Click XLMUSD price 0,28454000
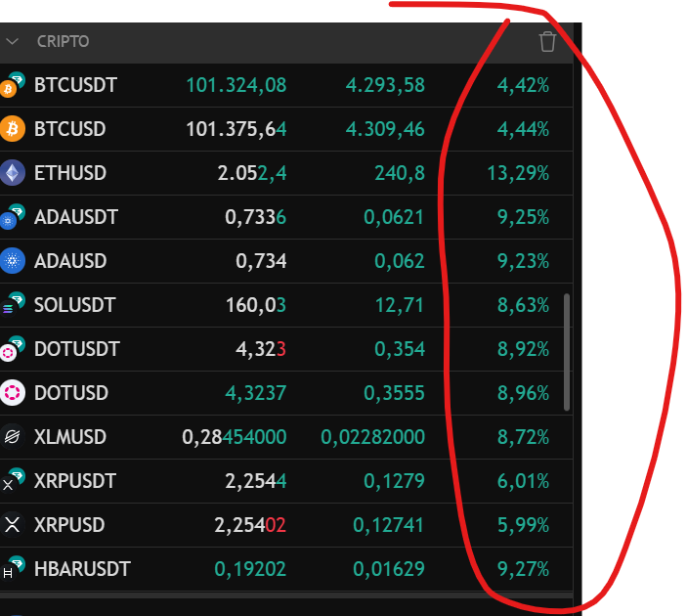The image size is (687, 616). [x=235, y=437]
